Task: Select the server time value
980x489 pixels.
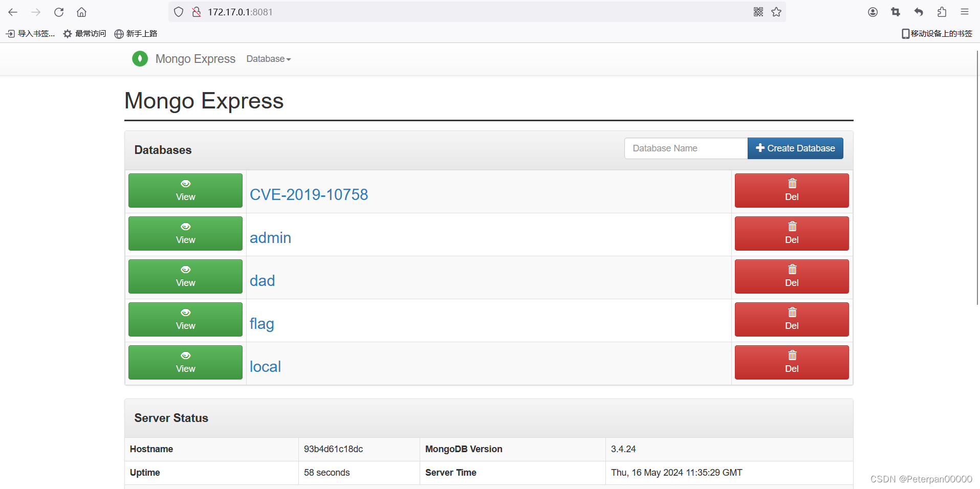Action: click(x=677, y=473)
